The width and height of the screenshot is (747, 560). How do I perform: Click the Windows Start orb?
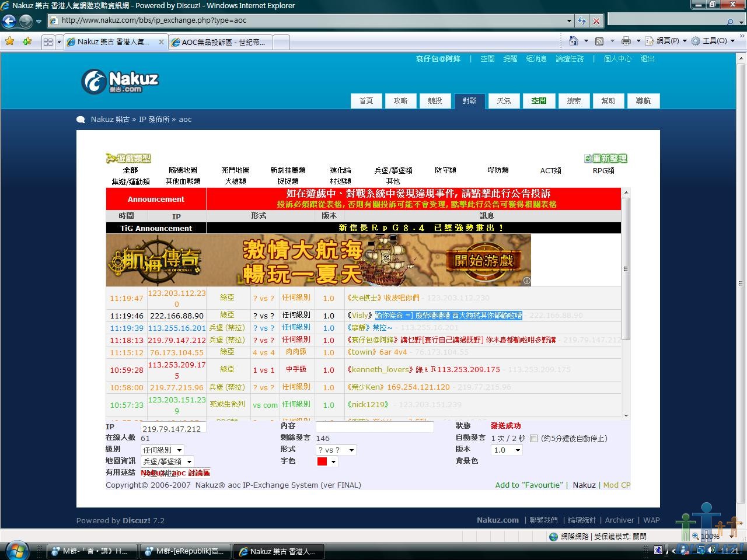[x=16, y=551]
